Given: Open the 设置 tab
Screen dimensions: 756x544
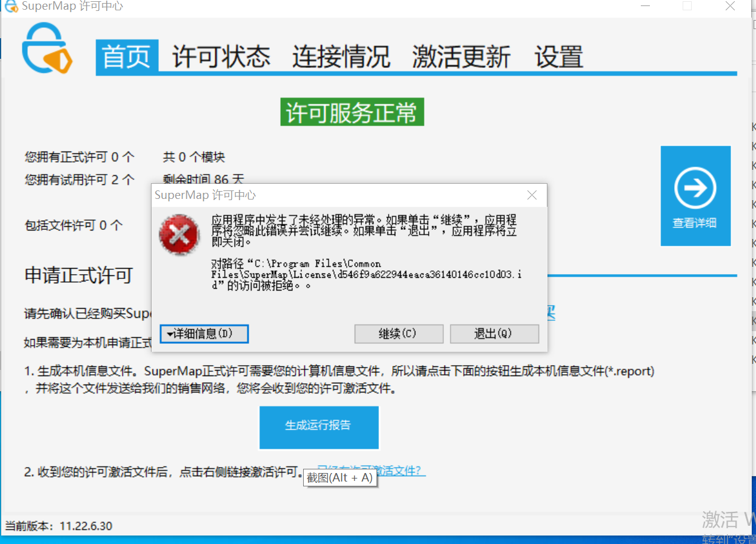Looking at the screenshot, I should pyautogui.click(x=558, y=56).
